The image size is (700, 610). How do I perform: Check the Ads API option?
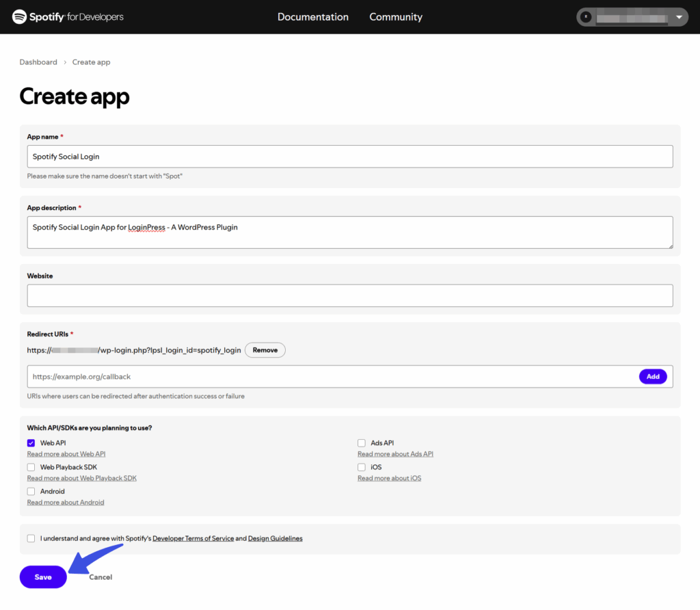[x=362, y=443]
